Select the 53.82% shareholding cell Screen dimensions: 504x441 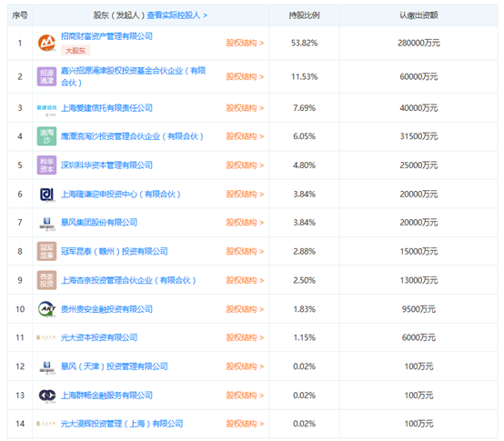(x=304, y=43)
